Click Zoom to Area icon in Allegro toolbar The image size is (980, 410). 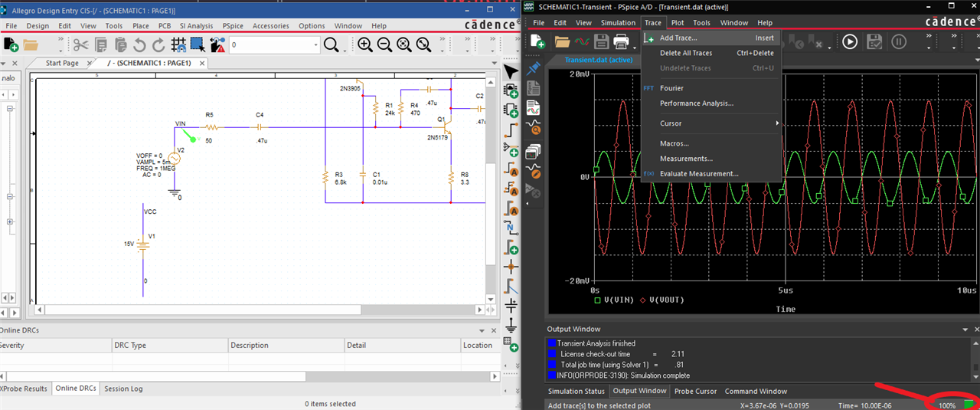tap(403, 45)
